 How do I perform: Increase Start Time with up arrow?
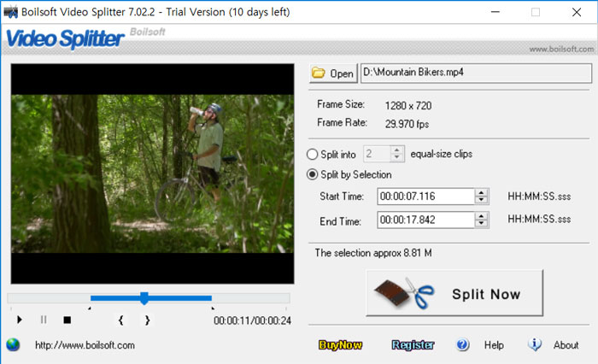482,193
